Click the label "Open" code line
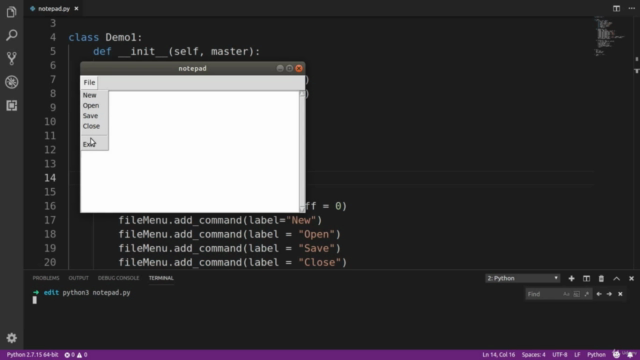640x360 pixels. pyautogui.click(x=229, y=234)
